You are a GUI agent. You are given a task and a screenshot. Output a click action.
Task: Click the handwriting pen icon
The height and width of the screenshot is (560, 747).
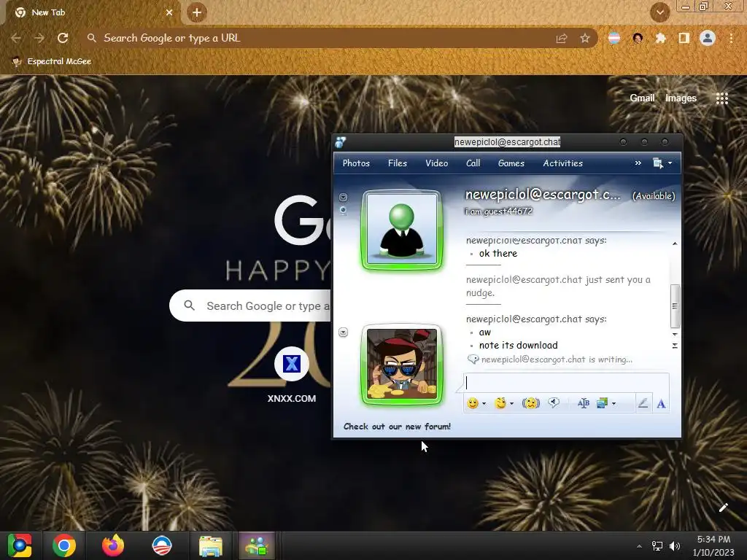pos(643,403)
